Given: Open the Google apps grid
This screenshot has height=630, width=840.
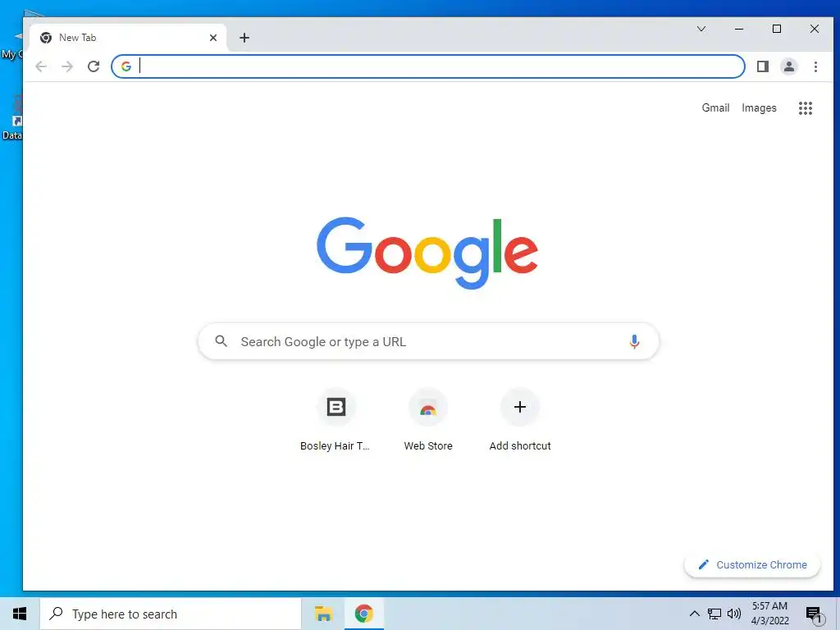Looking at the screenshot, I should (x=806, y=108).
